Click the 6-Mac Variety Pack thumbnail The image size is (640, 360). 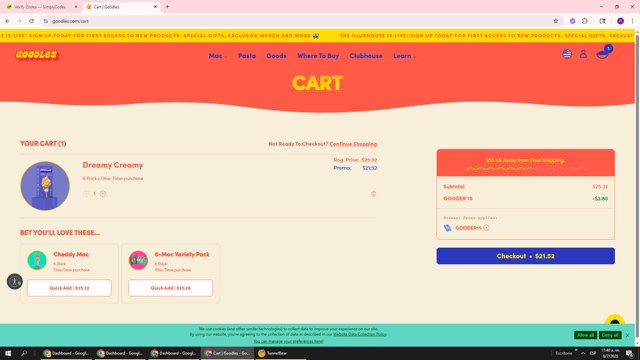click(x=138, y=260)
